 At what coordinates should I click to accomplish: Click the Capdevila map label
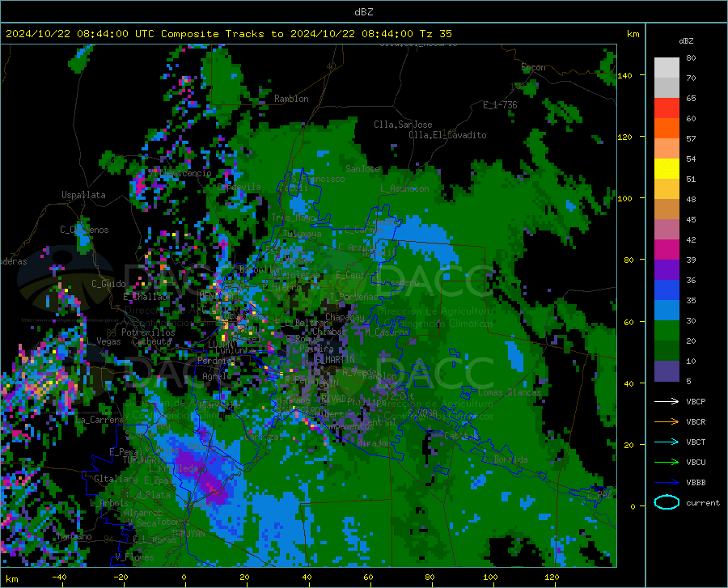(x=239, y=187)
